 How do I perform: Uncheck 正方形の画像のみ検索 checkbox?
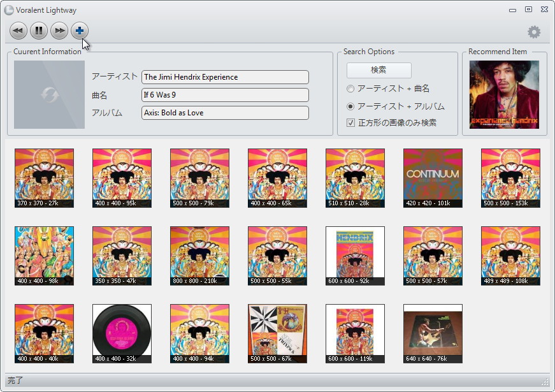[350, 122]
